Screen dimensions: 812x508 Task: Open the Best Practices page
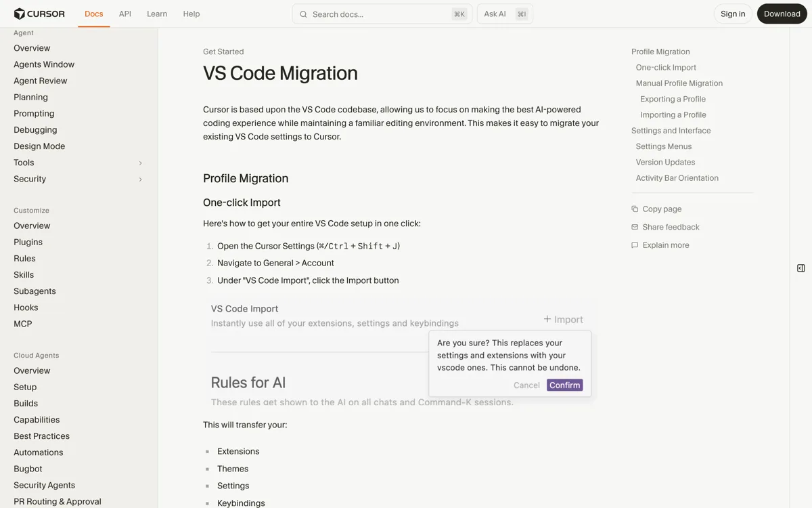[x=41, y=436]
